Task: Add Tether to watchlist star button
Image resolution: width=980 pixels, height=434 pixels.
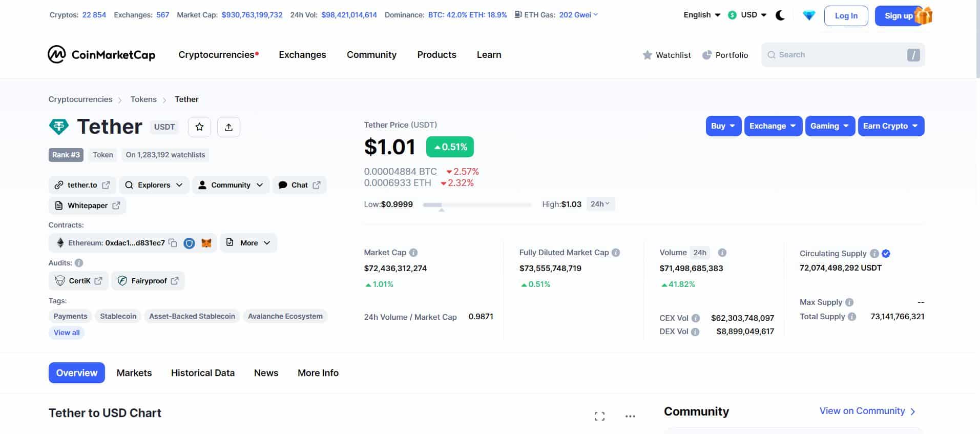Action: [199, 127]
